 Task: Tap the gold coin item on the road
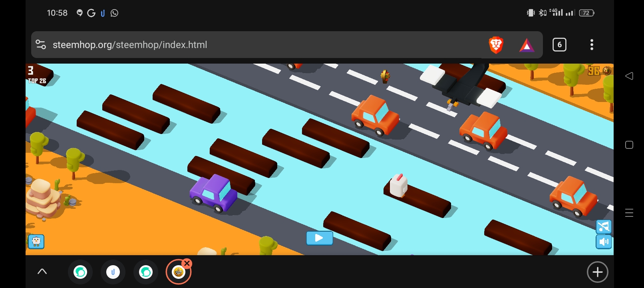point(385,76)
